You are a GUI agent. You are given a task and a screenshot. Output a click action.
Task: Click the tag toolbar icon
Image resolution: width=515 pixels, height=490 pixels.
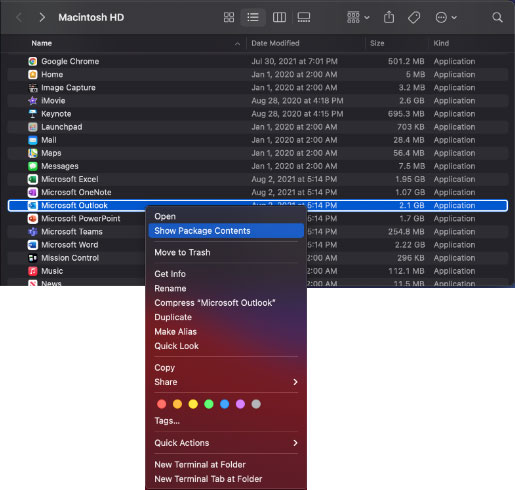[x=414, y=17]
